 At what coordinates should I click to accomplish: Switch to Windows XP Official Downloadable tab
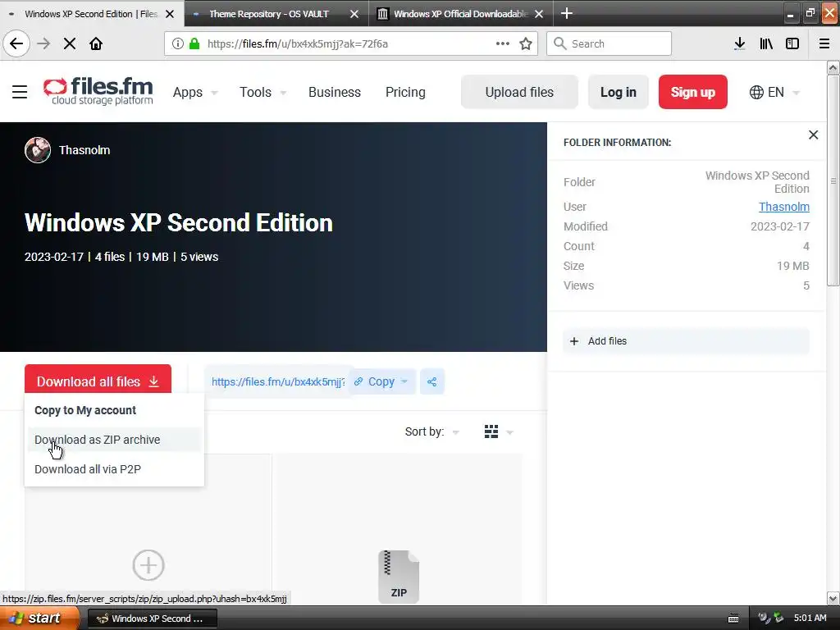[x=460, y=14]
